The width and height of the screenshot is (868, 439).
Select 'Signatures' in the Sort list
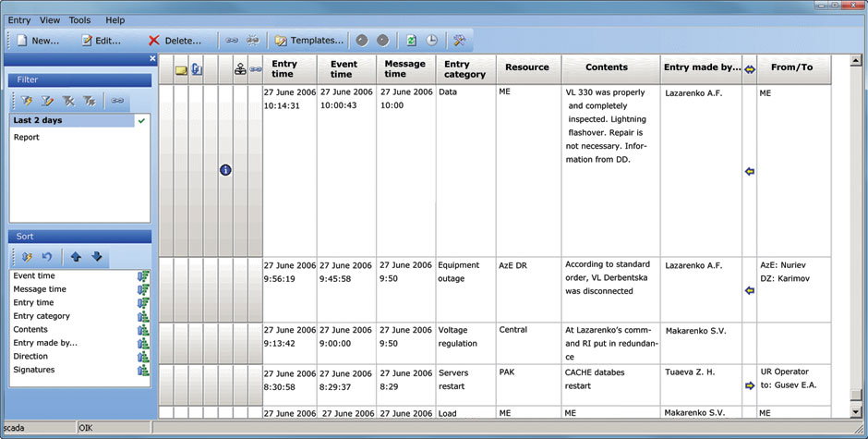point(34,370)
